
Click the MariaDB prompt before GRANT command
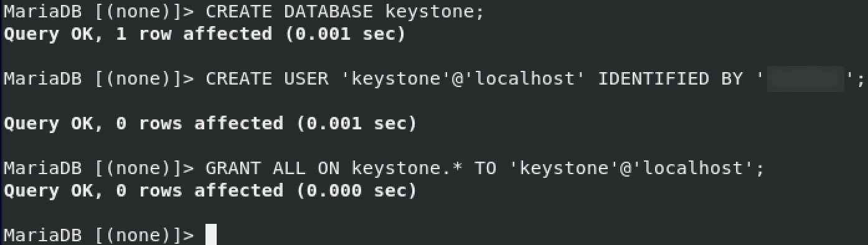(x=99, y=169)
